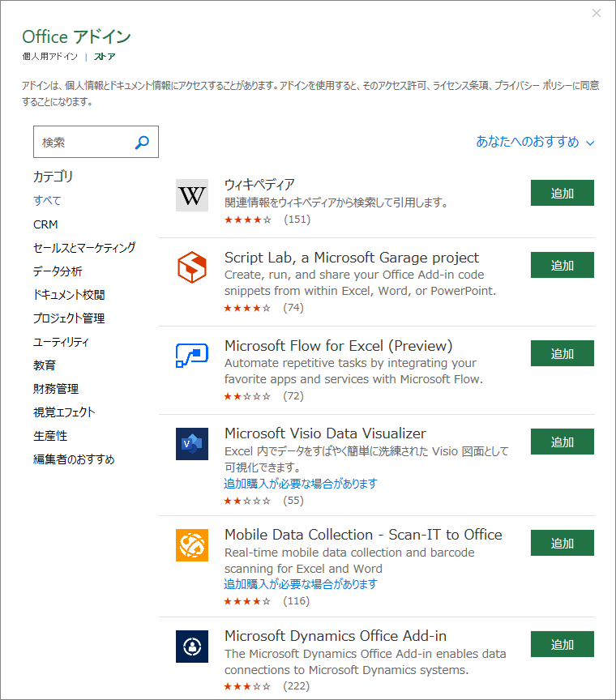Select the CRM category
Screen dimensions: 616x700
pyautogui.click(x=45, y=224)
